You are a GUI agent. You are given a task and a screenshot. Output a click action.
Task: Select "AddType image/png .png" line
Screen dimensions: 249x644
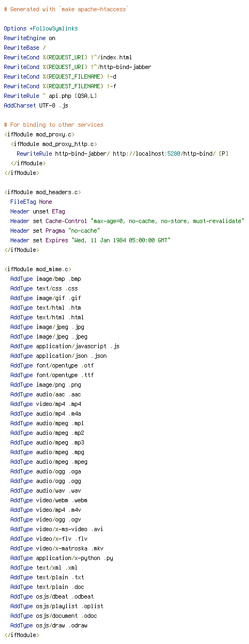(x=45, y=385)
